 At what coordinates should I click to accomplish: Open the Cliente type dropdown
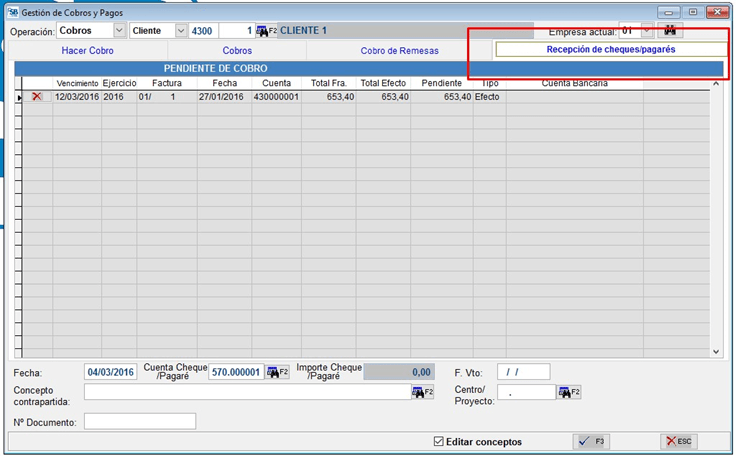point(180,31)
